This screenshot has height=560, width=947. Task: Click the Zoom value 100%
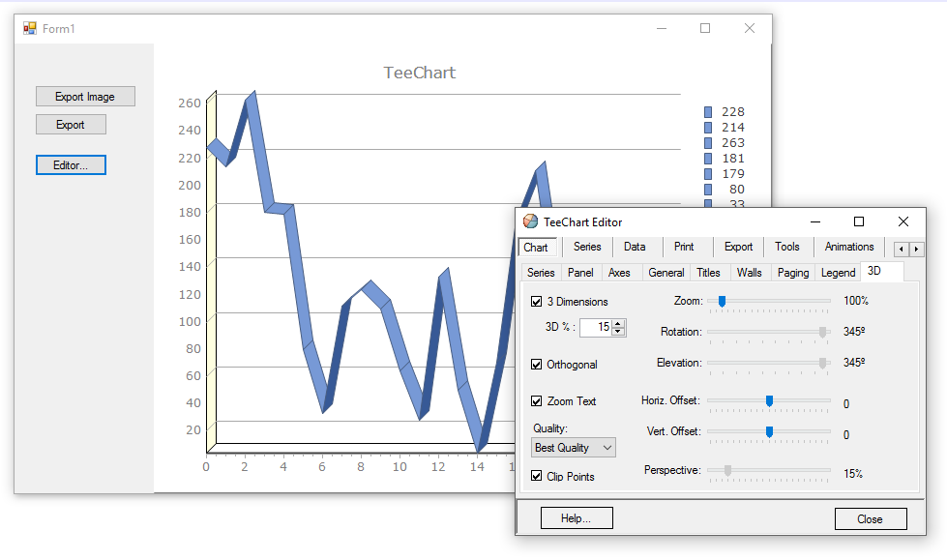click(x=856, y=300)
